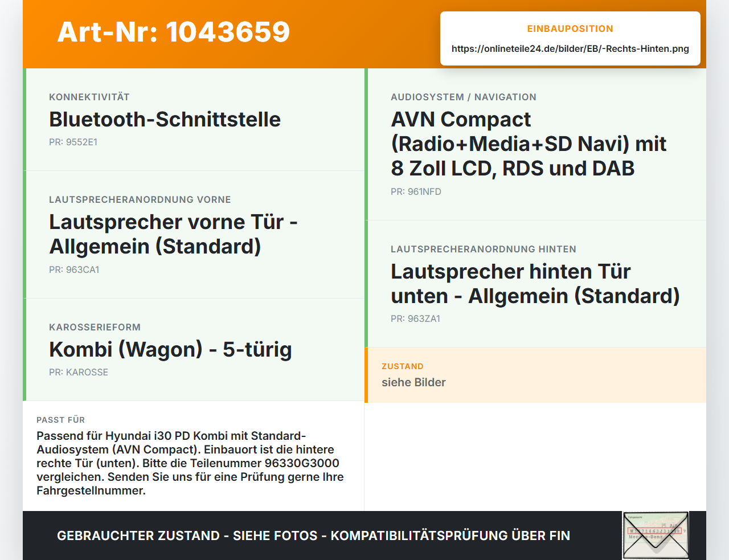Click LAUTSPRECHERANORDNUNG VORNE label
This screenshot has width=729, height=560.
click(140, 200)
